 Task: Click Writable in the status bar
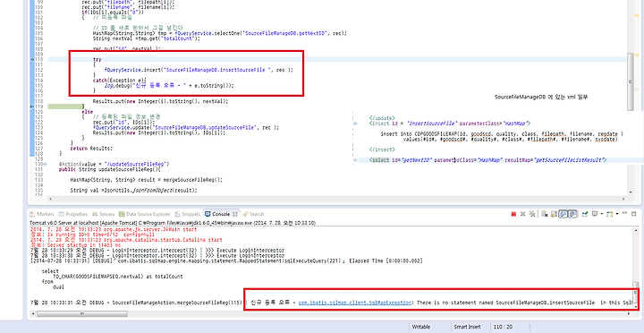421,327
